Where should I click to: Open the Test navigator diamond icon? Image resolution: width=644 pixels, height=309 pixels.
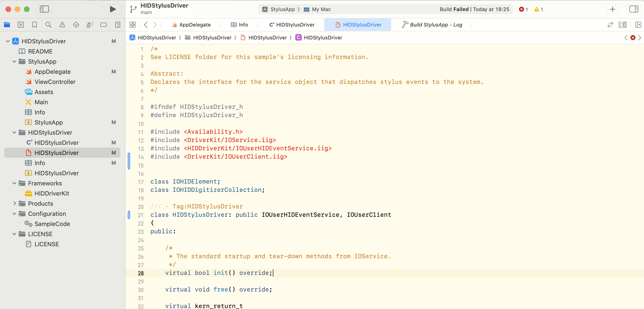tap(76, 24)
